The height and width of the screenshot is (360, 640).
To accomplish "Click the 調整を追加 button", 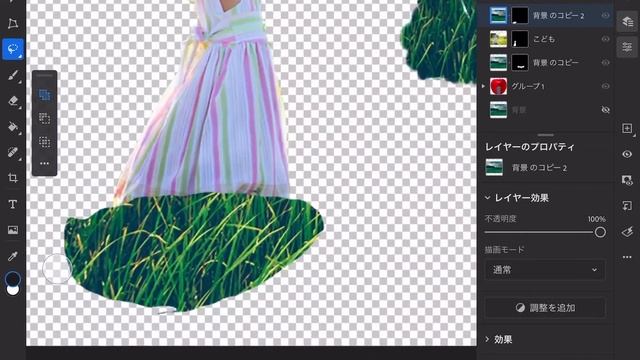I will (545, 308).
